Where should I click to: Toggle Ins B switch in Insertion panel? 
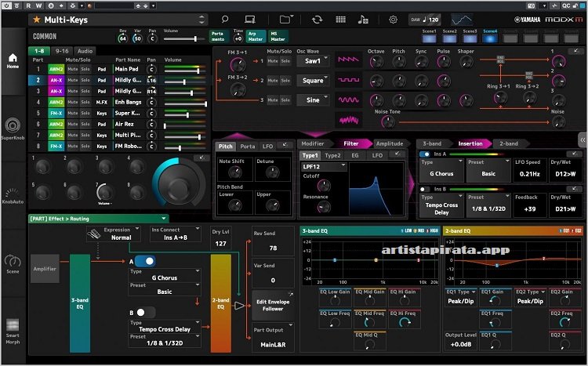pyautogui.click(x=425, y=189)
